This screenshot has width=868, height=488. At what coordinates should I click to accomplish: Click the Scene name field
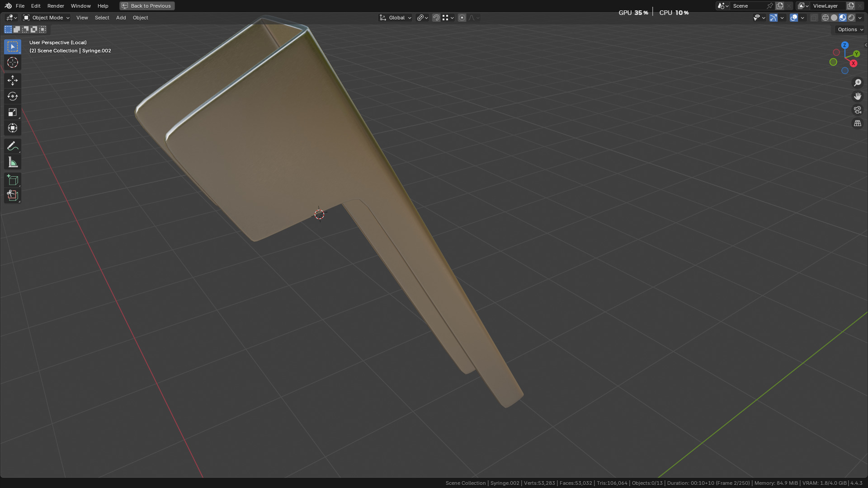point(748,6)
